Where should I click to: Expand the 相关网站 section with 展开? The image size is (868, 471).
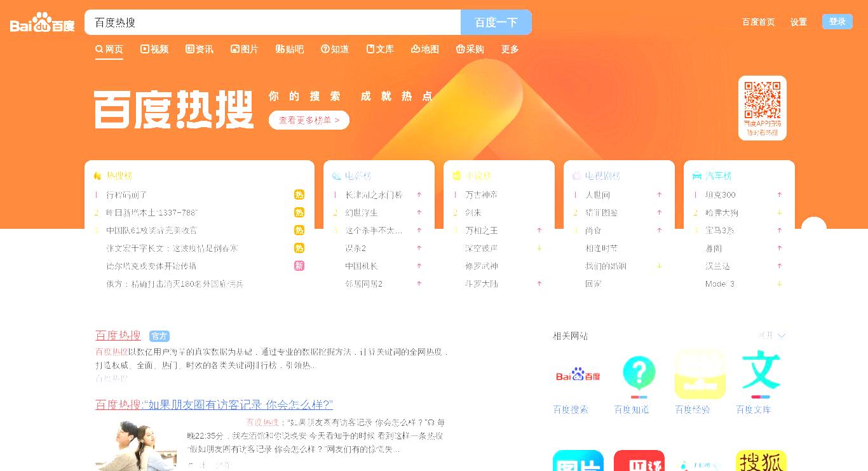[x=772, y=335]
